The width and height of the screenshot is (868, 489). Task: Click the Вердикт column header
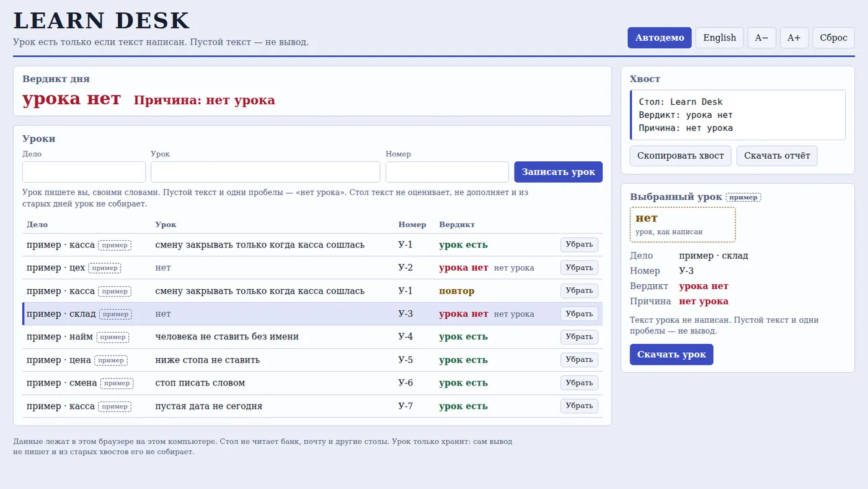point(457,225)
